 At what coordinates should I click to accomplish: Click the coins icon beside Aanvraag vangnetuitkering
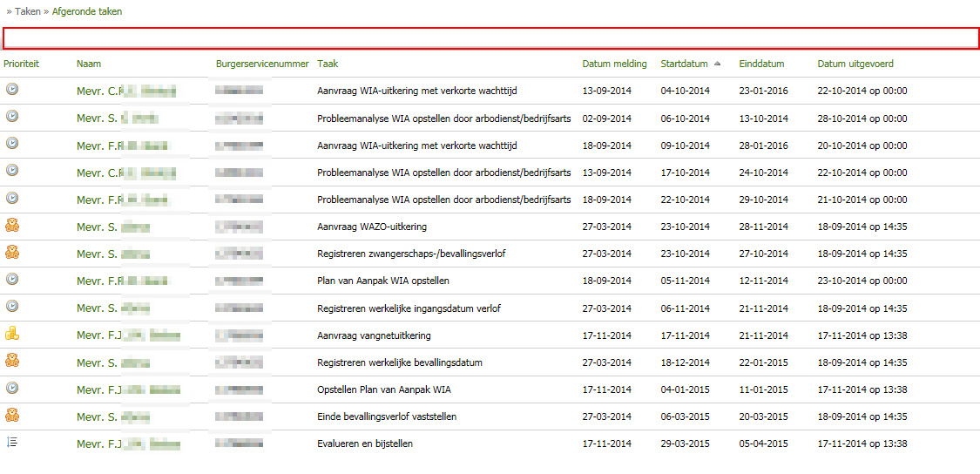pyautogui.click(x=12, y=334)
